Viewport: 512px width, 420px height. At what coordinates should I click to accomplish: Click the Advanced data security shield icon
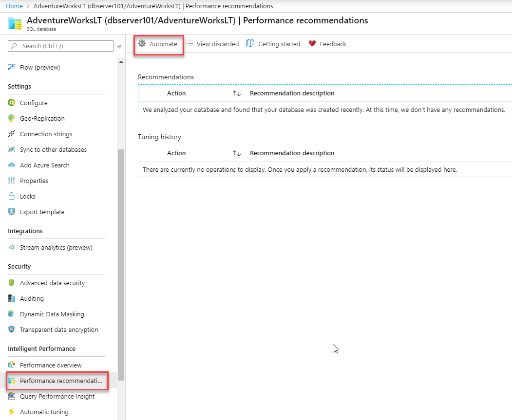click(11, 283)
